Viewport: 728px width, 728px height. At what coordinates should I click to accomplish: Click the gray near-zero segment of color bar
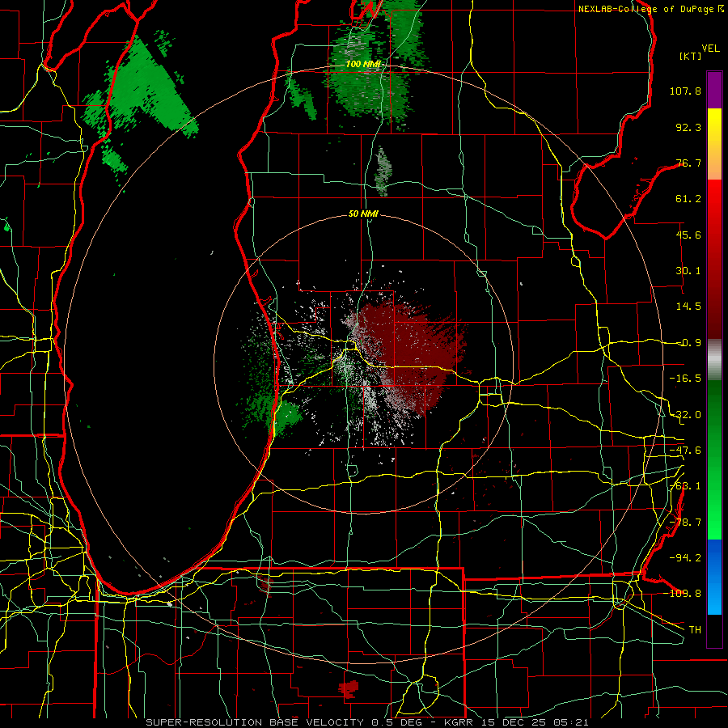pos(714,360)
